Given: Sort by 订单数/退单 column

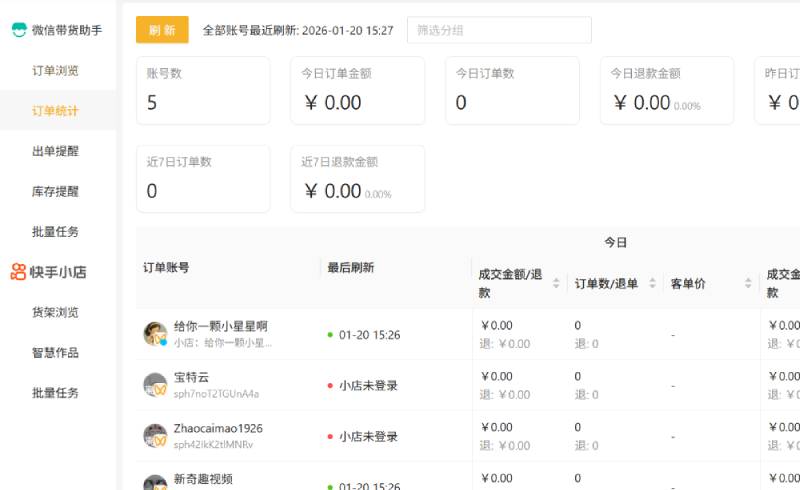Looking at the screenshot, I should [653, 284].
